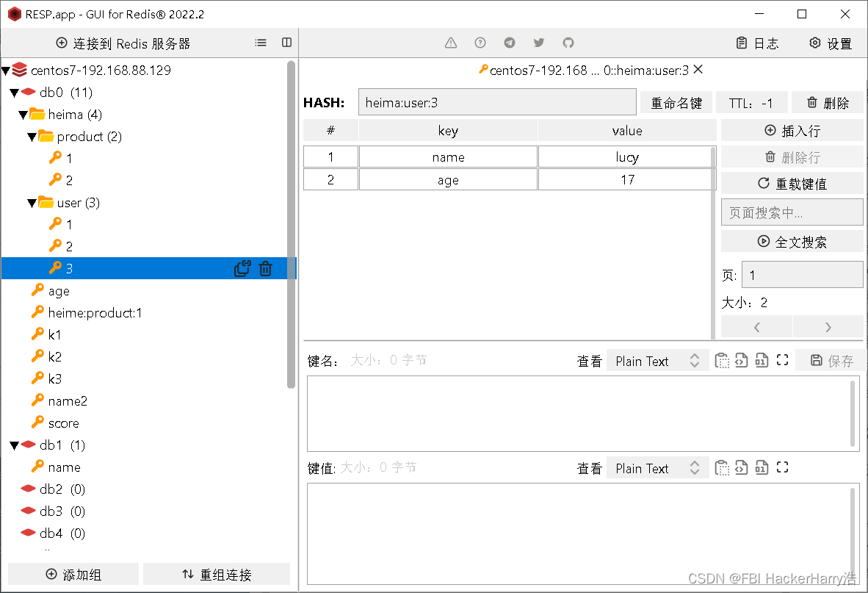Click fullscreen icon in 键名 viewer toolbar
868x593 pixels.
782,361
